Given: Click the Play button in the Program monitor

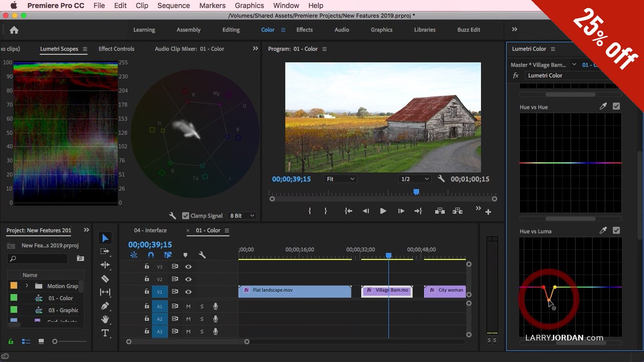Looking at the screenshot, I should click(x=383, y=211).
